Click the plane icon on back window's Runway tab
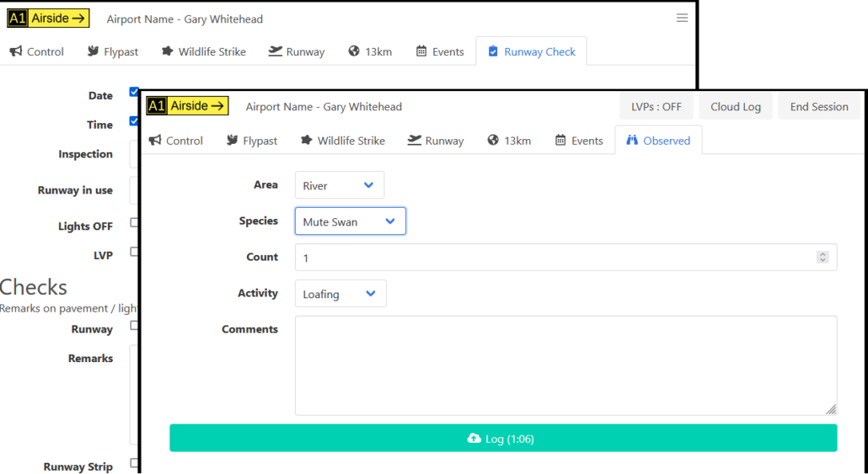 (275, 51)
